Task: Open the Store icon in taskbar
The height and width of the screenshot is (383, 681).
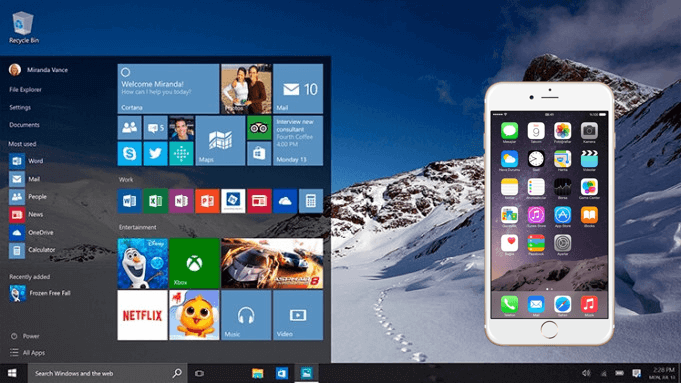Action: coord(282,373)
